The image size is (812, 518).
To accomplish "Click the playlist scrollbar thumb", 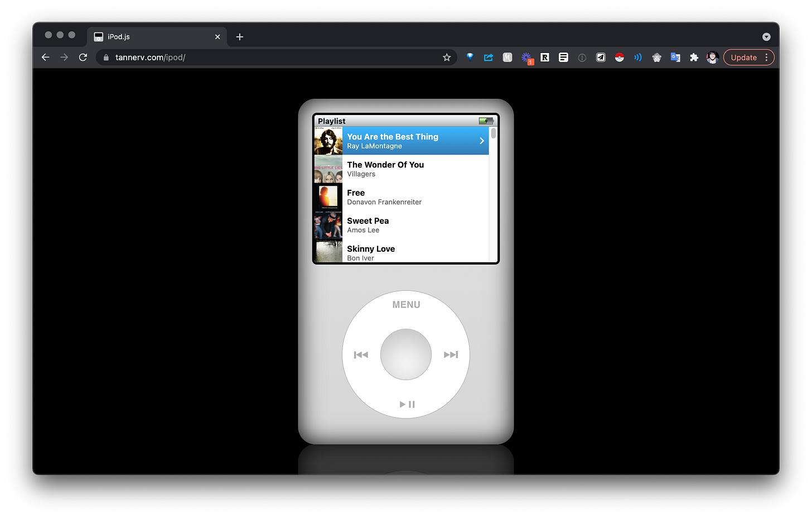I will click(494, 133).
